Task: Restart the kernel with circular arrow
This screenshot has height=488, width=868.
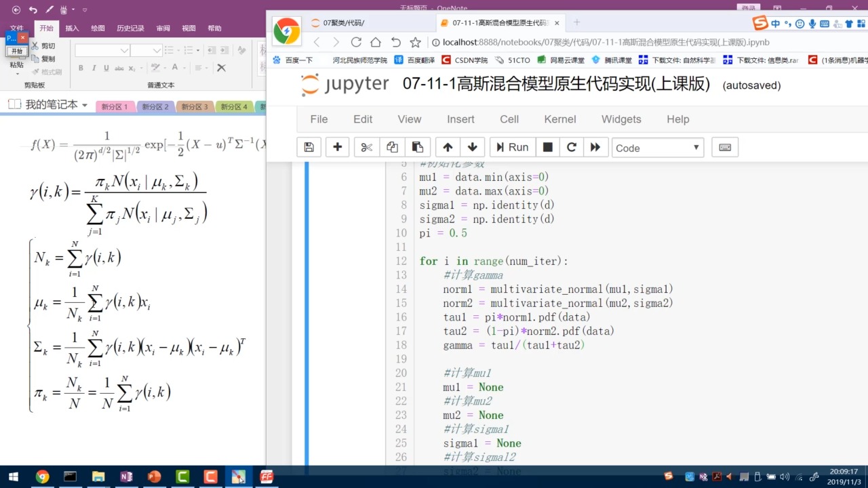Action: [572, 147]
